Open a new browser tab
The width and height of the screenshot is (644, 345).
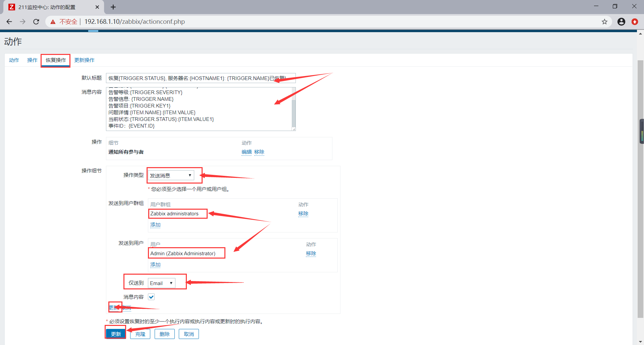113,7
